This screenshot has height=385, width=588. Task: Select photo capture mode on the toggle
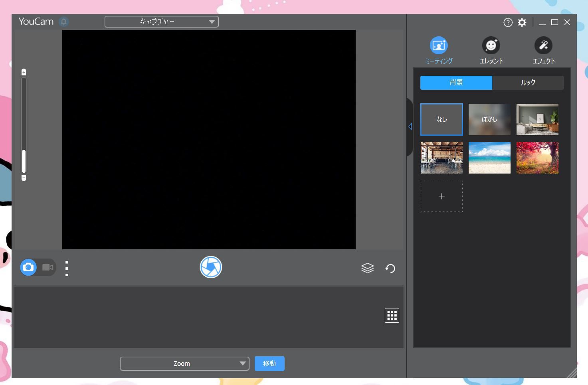pyautogui.click(x=28, y=267)
